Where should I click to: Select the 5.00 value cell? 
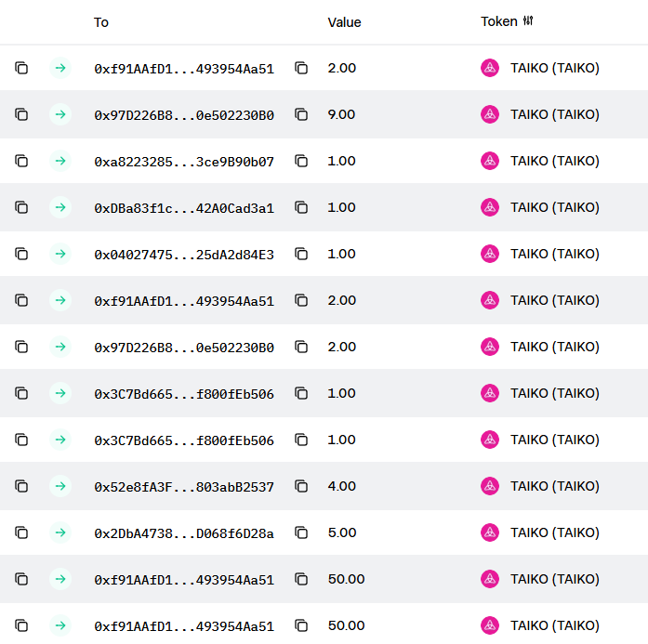click(x=342, y=532)
